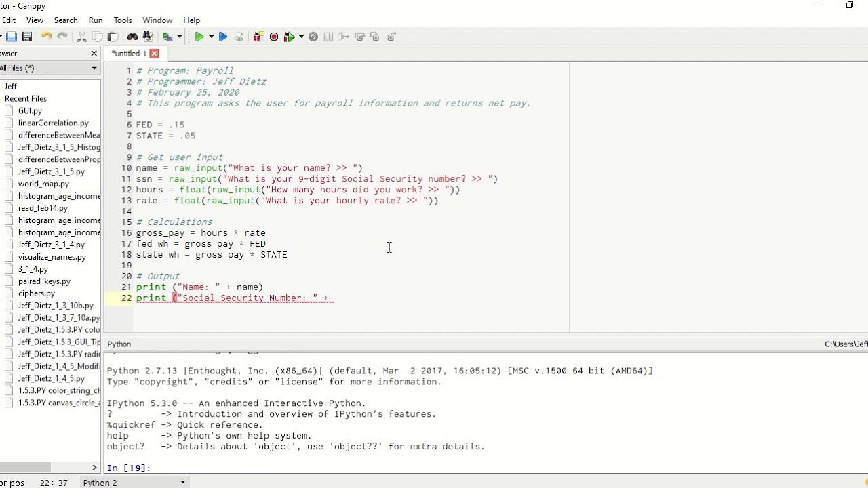The height and width of the screenshot is (488, 868).
Task: Click the 'STATE = .05' line of code
Action: [x=165, y=136]
